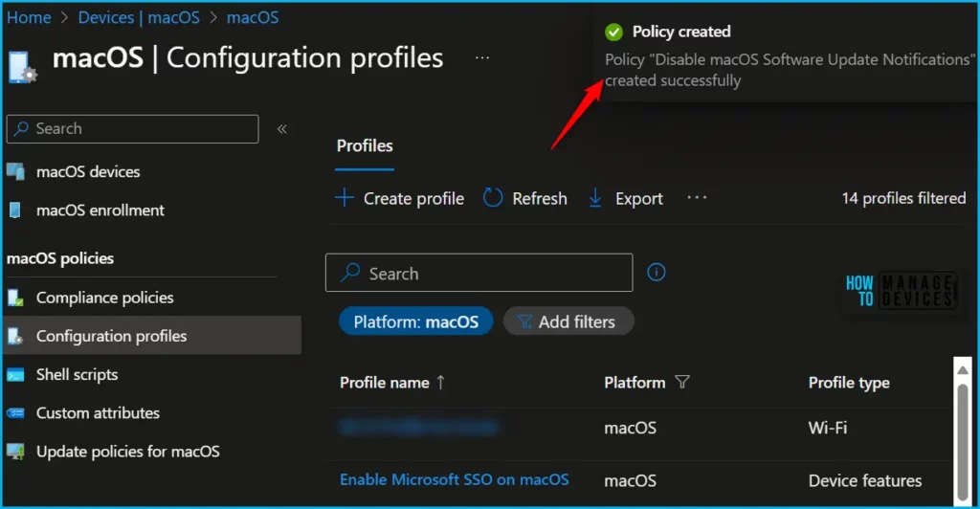This screenshot has height=509, width=980.
Task: Collapse the sidebar with the double chevron
Action: (x=282, y=128)
